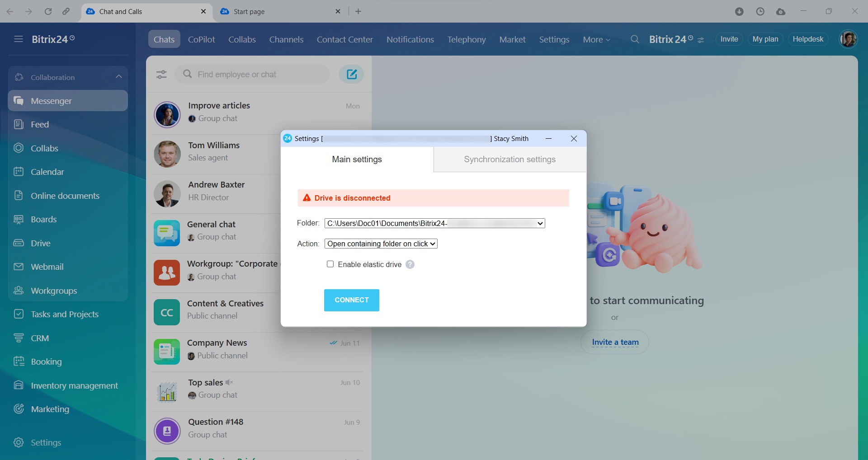
Task: Click the Find employee or chat field
Action: pyautogui.click(x=258, y=75)
